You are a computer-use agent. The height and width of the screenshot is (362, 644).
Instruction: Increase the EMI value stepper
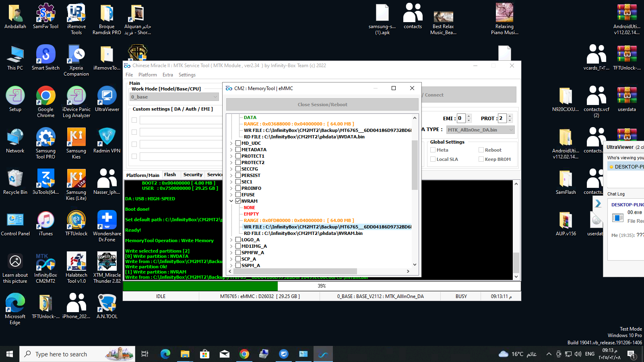pyautogui.click(x=469, y=116)
